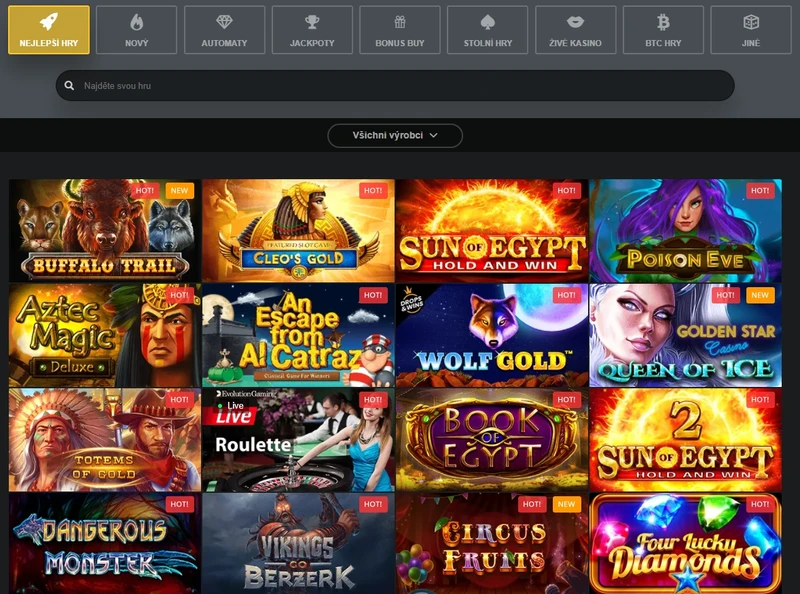This screenshot has height=594, width=800.
Task: Launch the Four Lucky Diamonds game
Action: [689, 545]
